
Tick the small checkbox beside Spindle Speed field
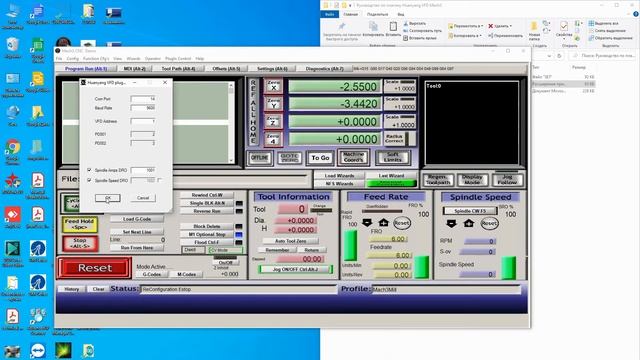pyautogui.click(x=160, y=180)
